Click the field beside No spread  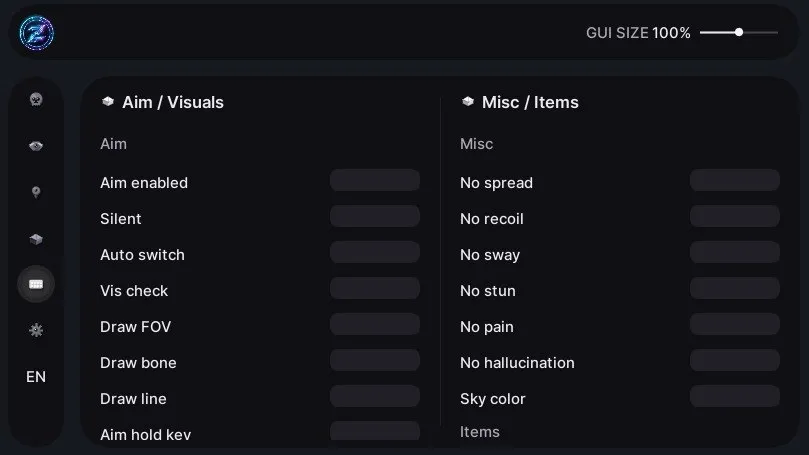[735, 181]
